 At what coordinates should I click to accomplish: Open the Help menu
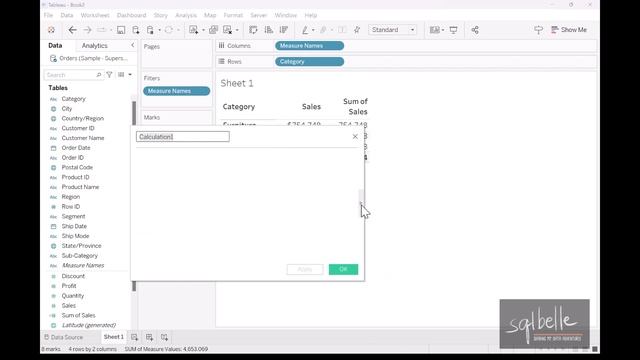(x=311, y=15)
